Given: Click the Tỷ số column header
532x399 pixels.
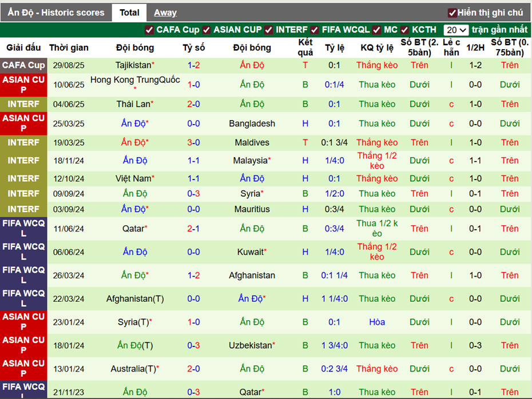Looking at the screenshot, I should [x=193, y=47].
